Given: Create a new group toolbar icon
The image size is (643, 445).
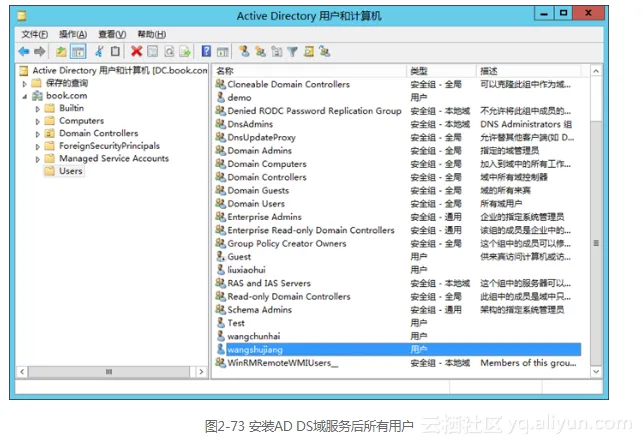Looking at the screenshot, I should (x=260, y=52).
